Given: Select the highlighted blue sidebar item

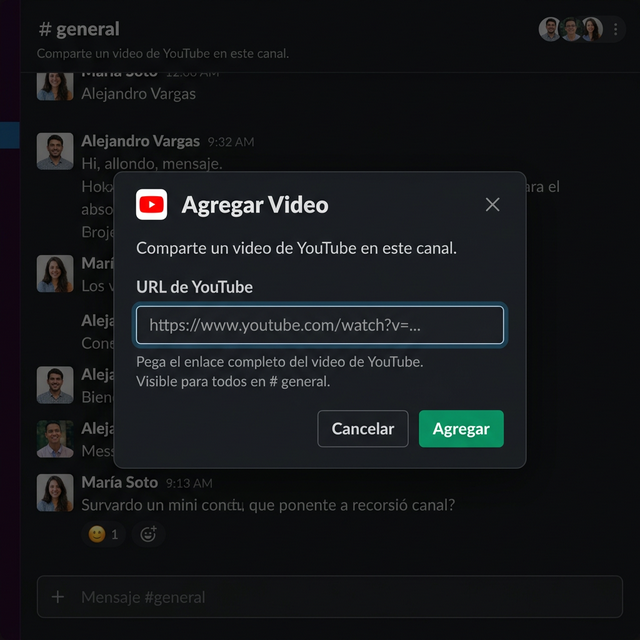Looking at the screenshot, I should pyautogui.click(x=10, y=135).
